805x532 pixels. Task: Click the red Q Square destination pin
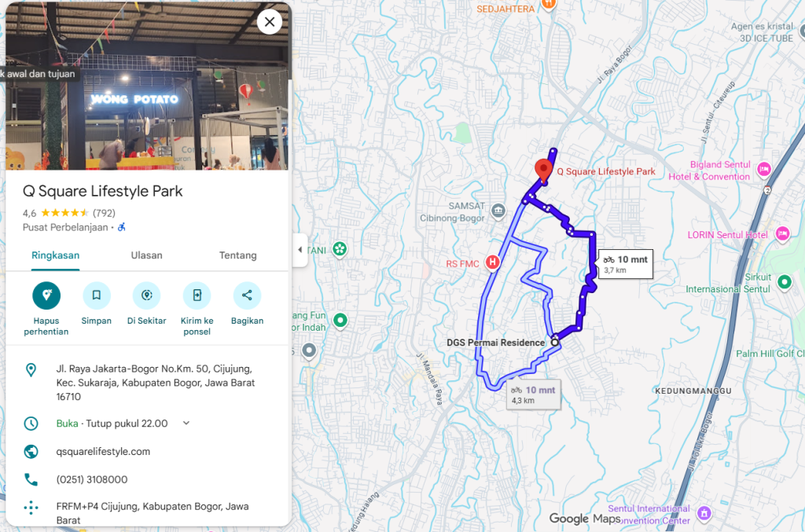[x=543, y=171]
